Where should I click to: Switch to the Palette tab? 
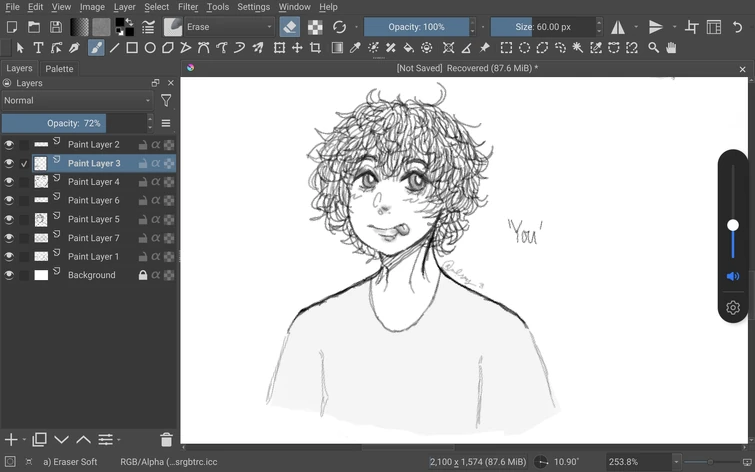[59, 69]
